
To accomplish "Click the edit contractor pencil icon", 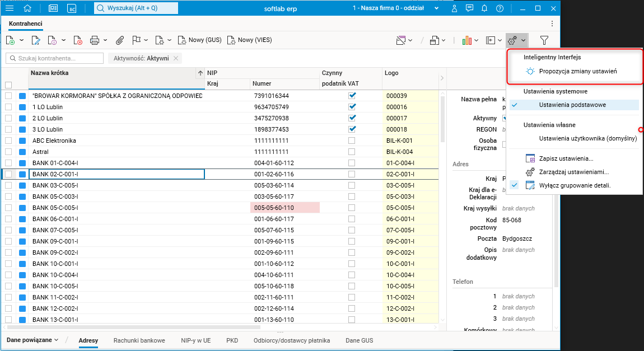I will click(x=36, y=40).
